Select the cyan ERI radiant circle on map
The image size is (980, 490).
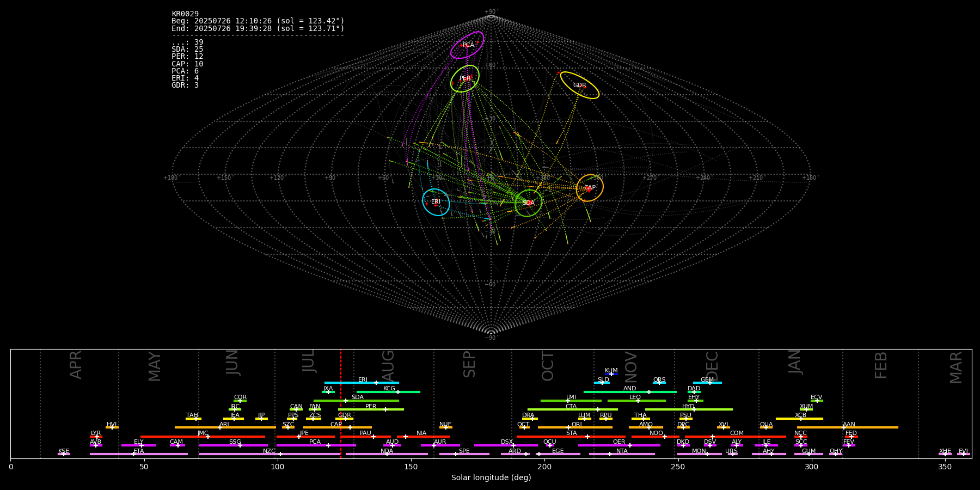(436, 202)
